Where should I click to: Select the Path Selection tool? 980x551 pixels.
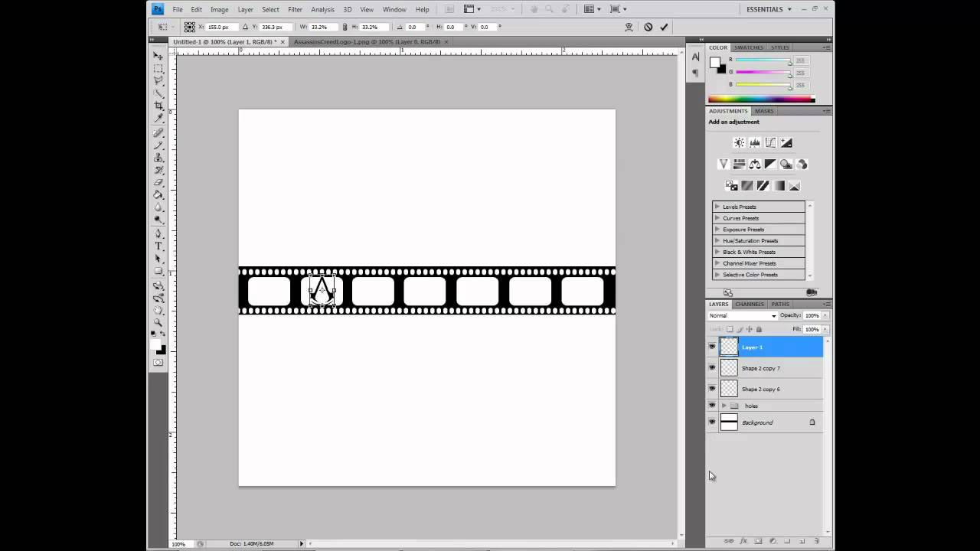158,258
